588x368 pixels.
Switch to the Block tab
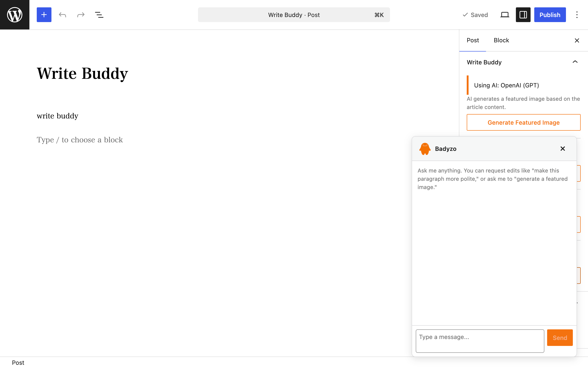tap(501, 40)
